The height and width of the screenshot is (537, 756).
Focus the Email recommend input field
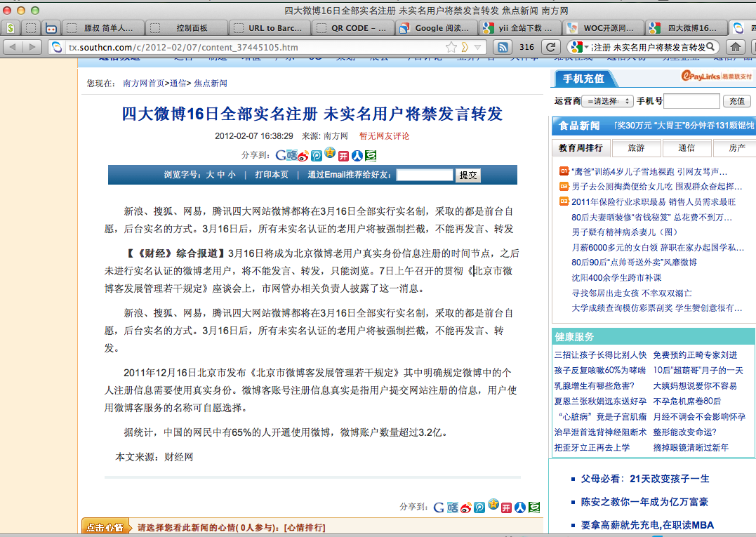coord(424,175)
